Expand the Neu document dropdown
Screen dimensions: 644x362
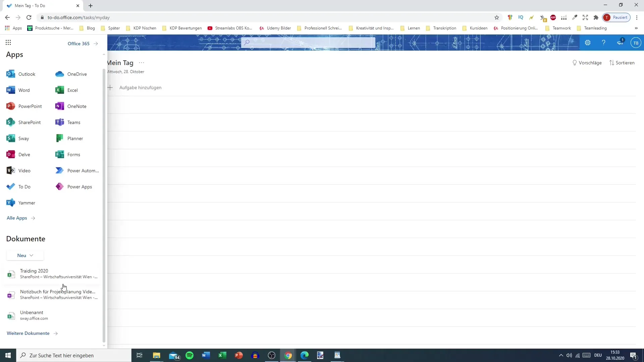pos(25,255)
